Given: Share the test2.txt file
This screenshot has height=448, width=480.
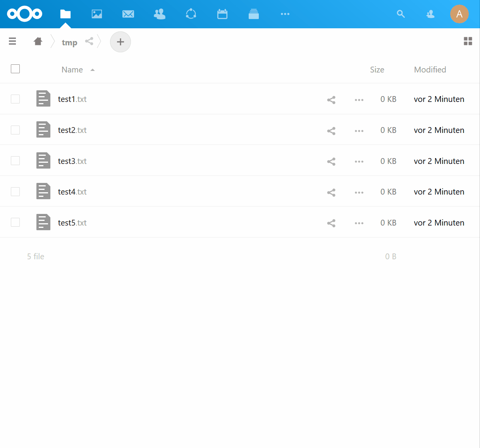Looking at the screenshot, I should pos(331,131).
